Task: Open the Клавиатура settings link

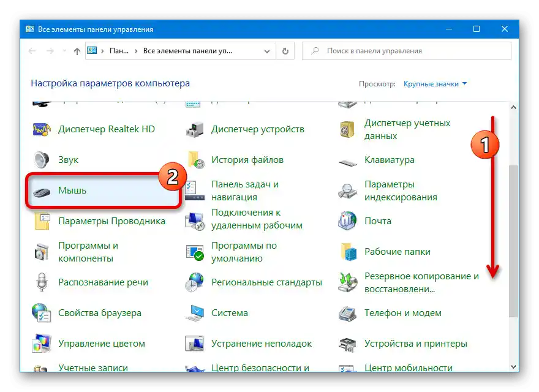Action: [390, 160]
